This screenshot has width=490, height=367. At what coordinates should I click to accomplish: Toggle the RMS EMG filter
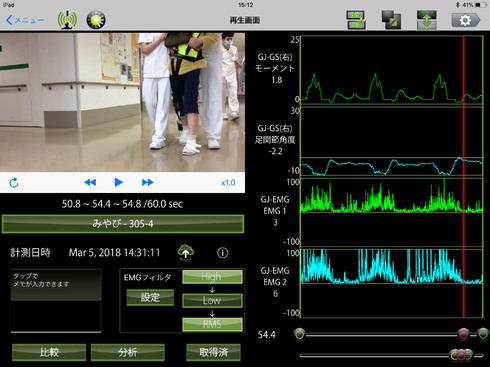pos(212,324)
